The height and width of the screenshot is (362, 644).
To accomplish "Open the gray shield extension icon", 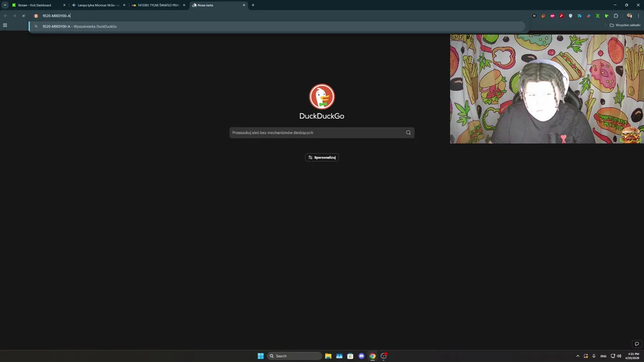I will pos(570,16).
